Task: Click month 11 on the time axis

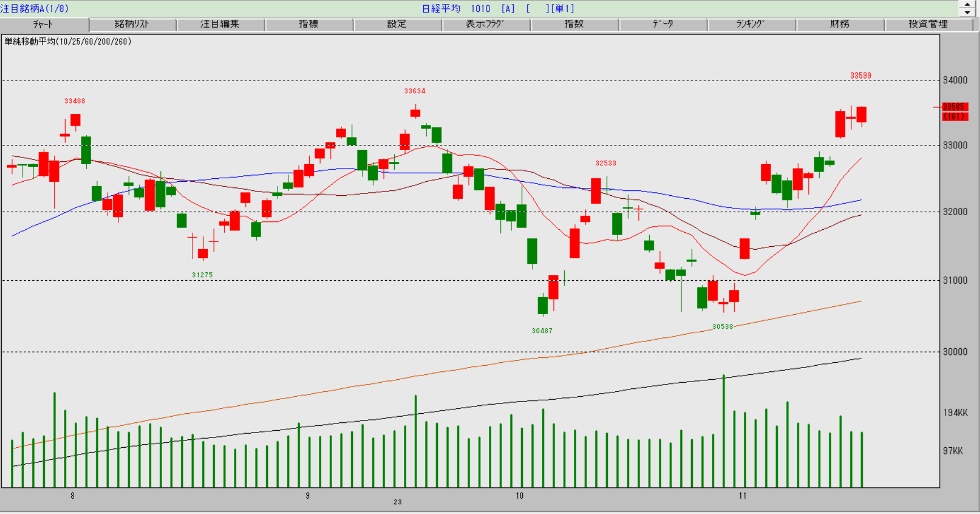Action: click(x=743, y=496)
